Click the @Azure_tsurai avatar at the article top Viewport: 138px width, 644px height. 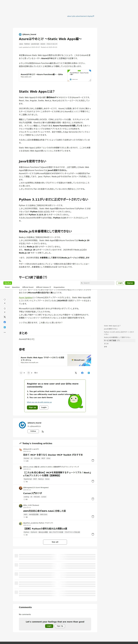tap(20, 34)
